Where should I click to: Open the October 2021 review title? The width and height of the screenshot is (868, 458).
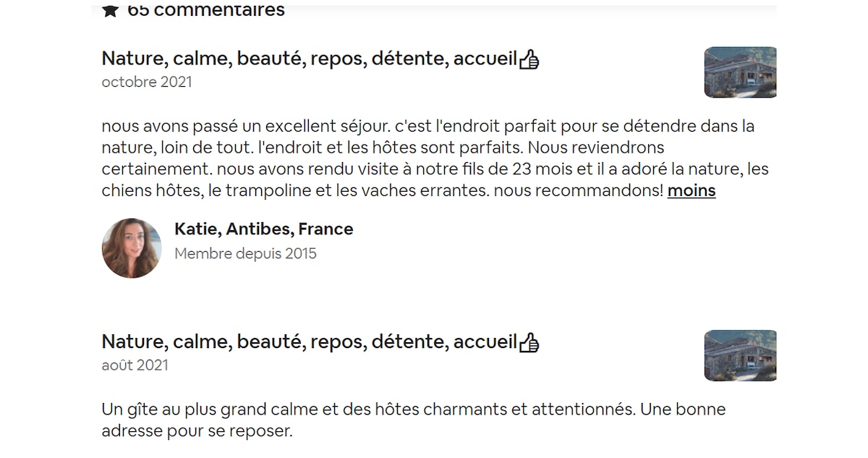[x=309, y=59]
